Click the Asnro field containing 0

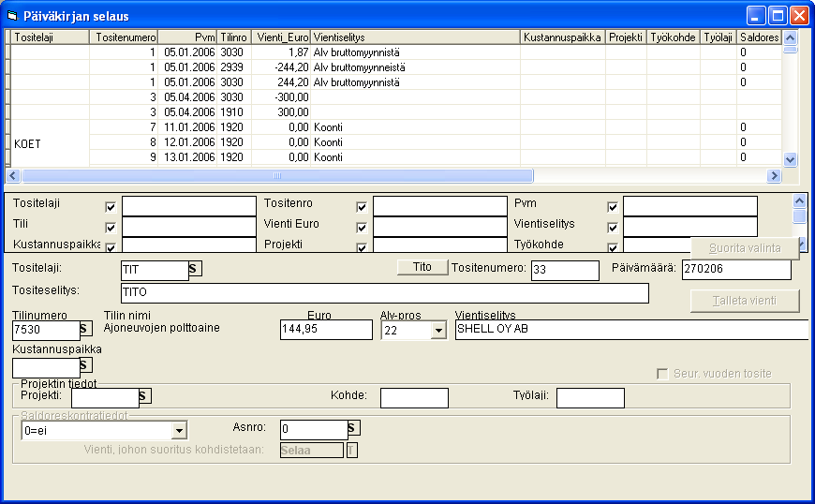(314, 430)
